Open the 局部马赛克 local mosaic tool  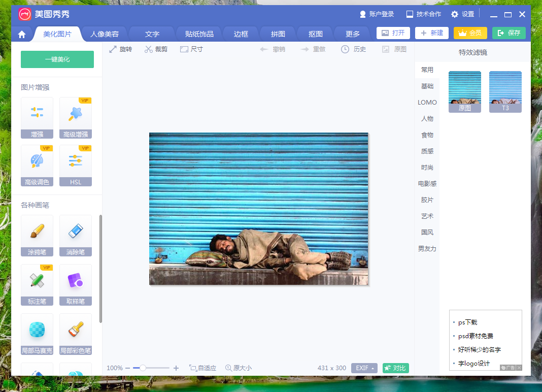(37, 334)
